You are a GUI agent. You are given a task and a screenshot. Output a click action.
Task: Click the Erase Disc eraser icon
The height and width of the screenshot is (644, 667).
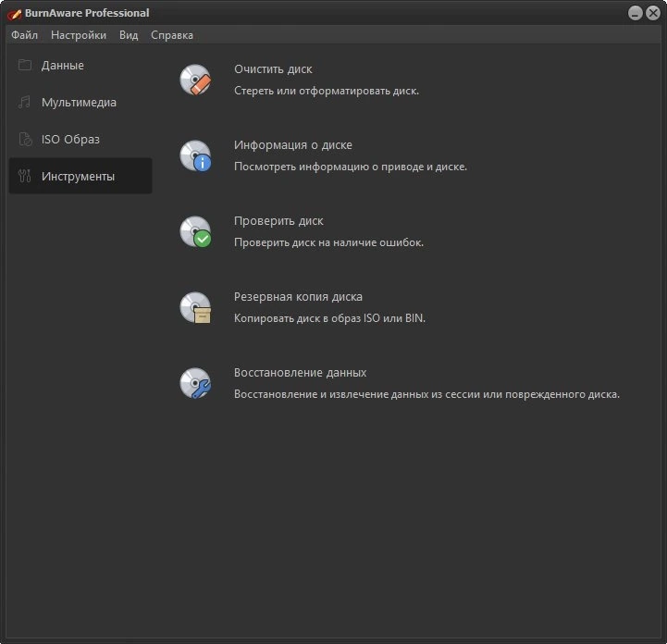point(195,80)
